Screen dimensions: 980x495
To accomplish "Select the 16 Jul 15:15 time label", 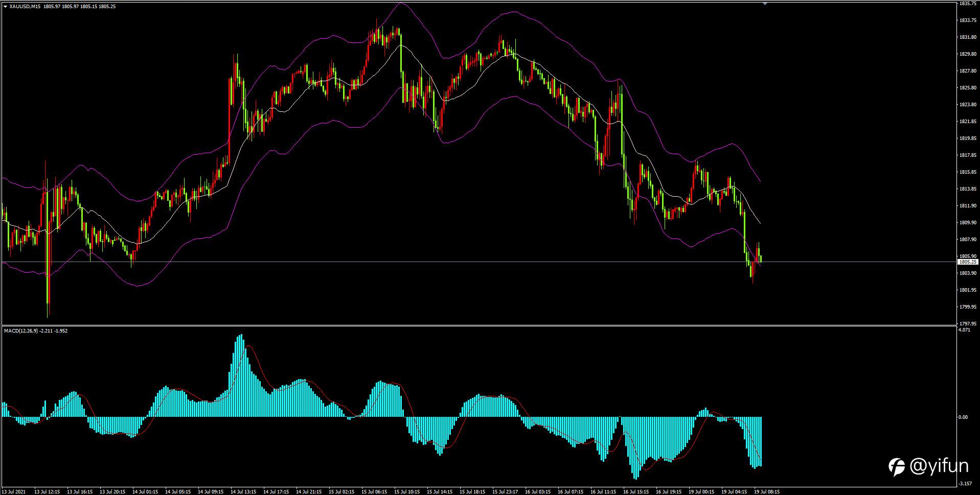I will [636, 492].
